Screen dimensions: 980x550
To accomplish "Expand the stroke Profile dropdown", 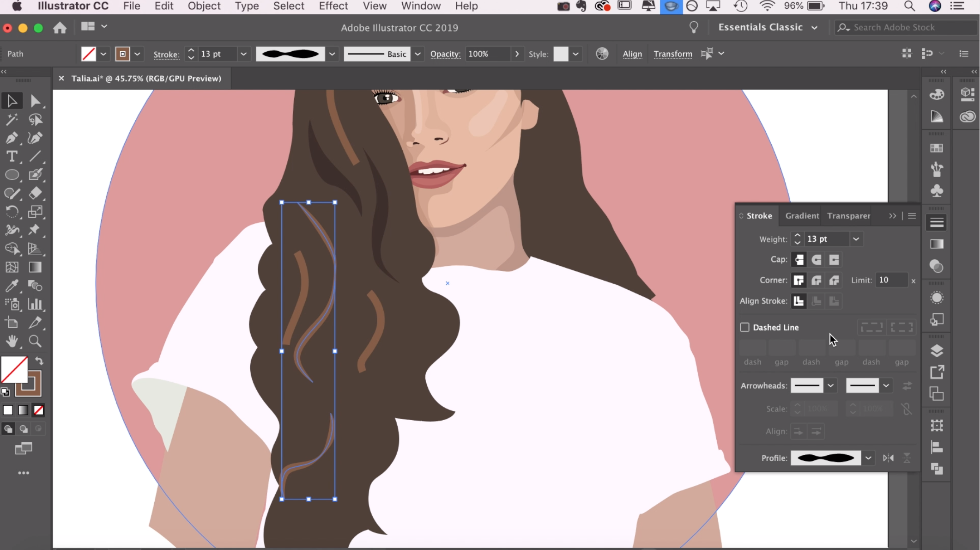I will click(x=868, y=458).
